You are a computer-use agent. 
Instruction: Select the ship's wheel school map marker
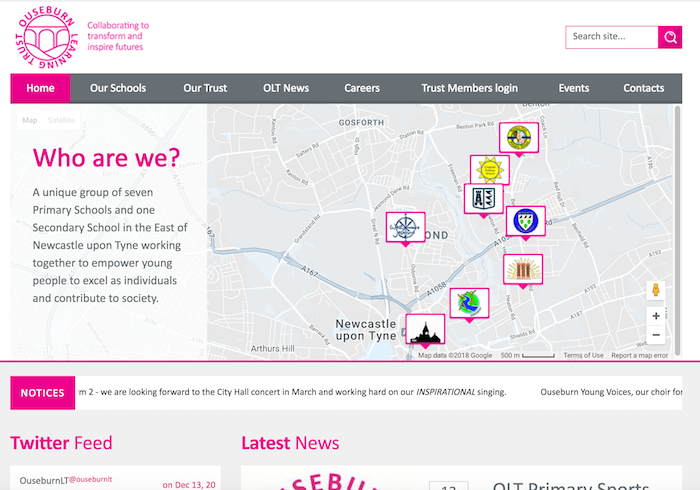tap(405, 226)
